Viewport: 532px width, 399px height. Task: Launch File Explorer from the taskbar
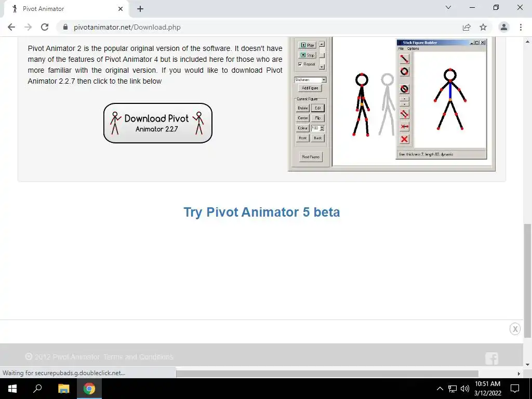click(x=63, y=389)
